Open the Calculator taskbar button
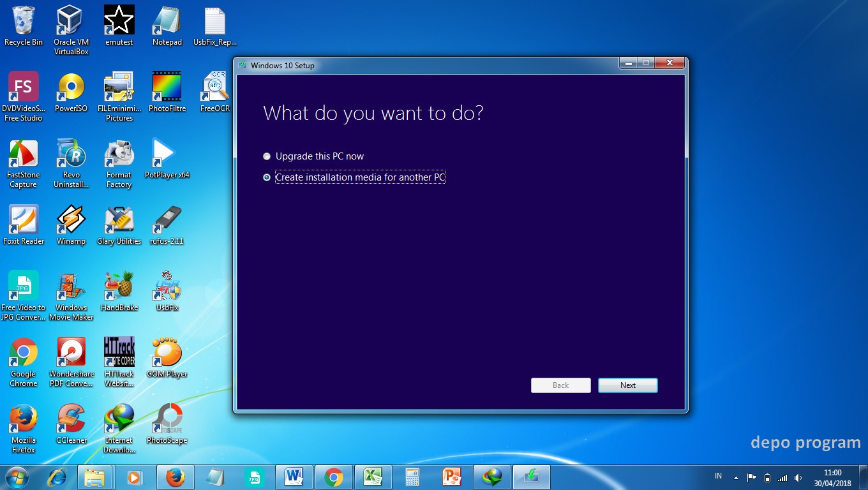 click(412, 477)
